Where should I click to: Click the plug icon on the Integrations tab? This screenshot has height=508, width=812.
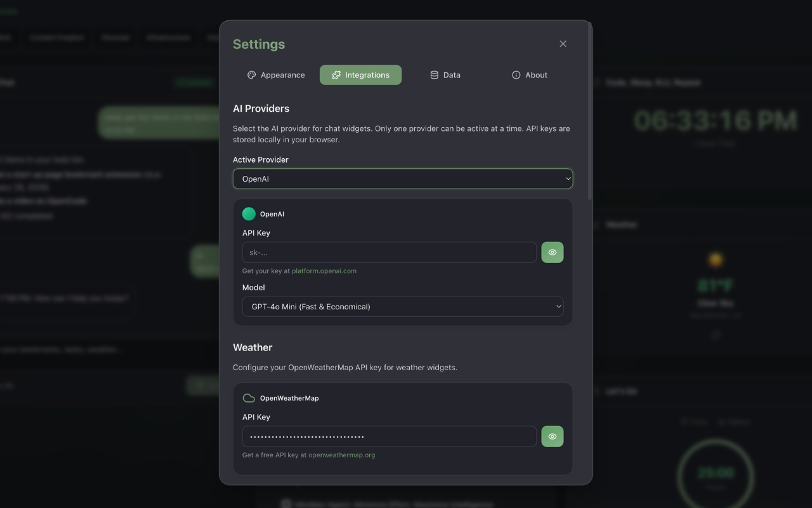(336, 75)
